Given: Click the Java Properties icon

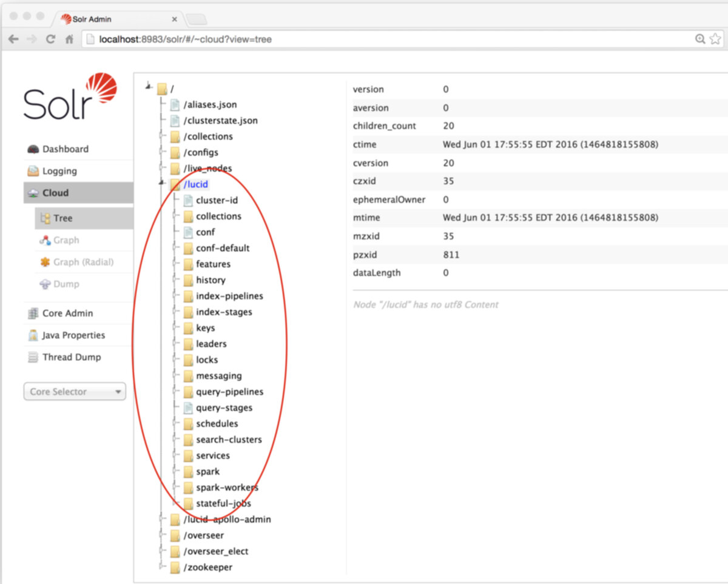Looking at the screenshot, I should [x=33, y=335].
